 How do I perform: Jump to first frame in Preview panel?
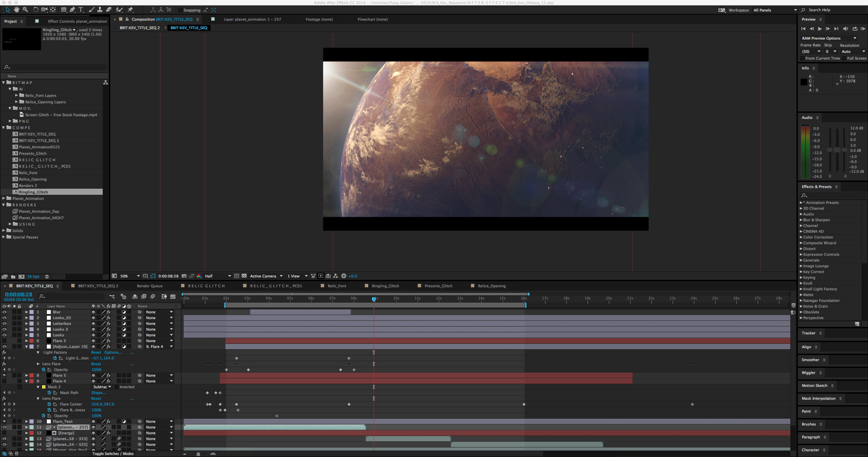pyautogui.click(x=803, y=29)
